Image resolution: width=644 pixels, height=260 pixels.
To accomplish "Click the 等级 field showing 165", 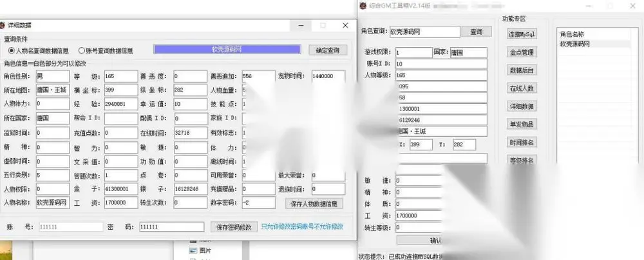I will [121, 76].
